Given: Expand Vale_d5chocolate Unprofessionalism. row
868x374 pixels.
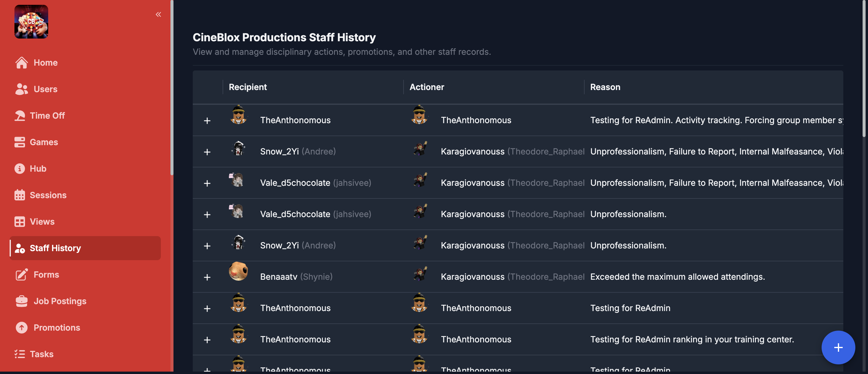Looking at the screenshot, I should click(x=207, y=215).
